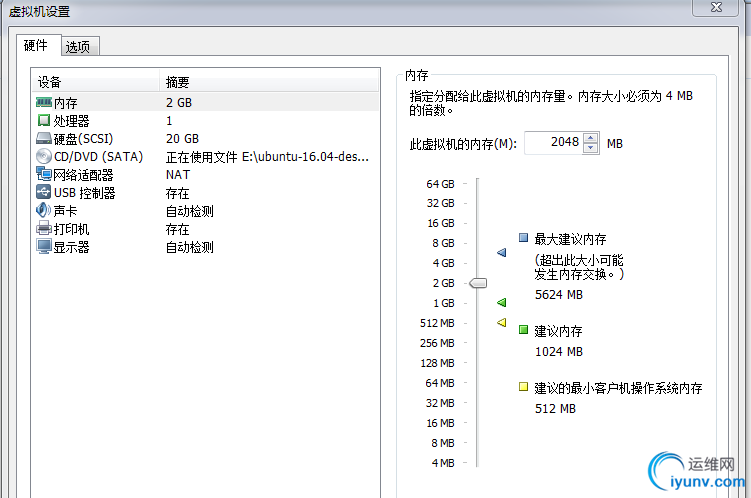
Task: Click the 1024 MB recommended memory value
Action: tap(558, 351)
